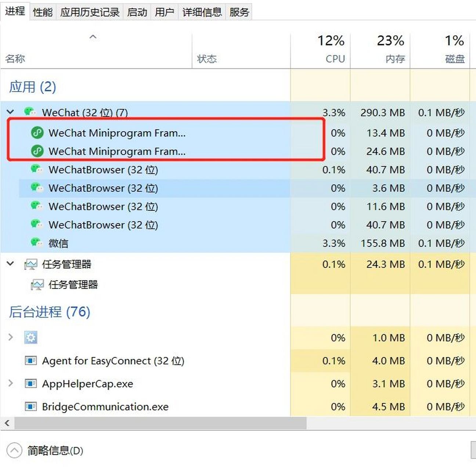
Task: Open the 应用历史记录 tab
Action: pos(90,12)
